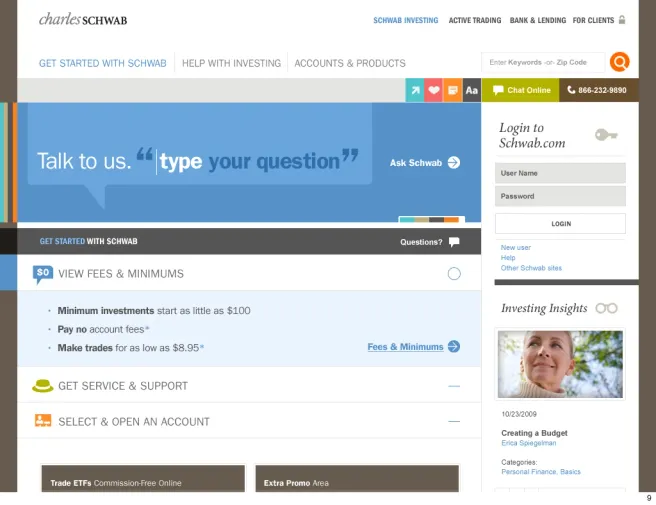Click the Investing Insights woman photo

pyautogui.click(x=560, y=364)
